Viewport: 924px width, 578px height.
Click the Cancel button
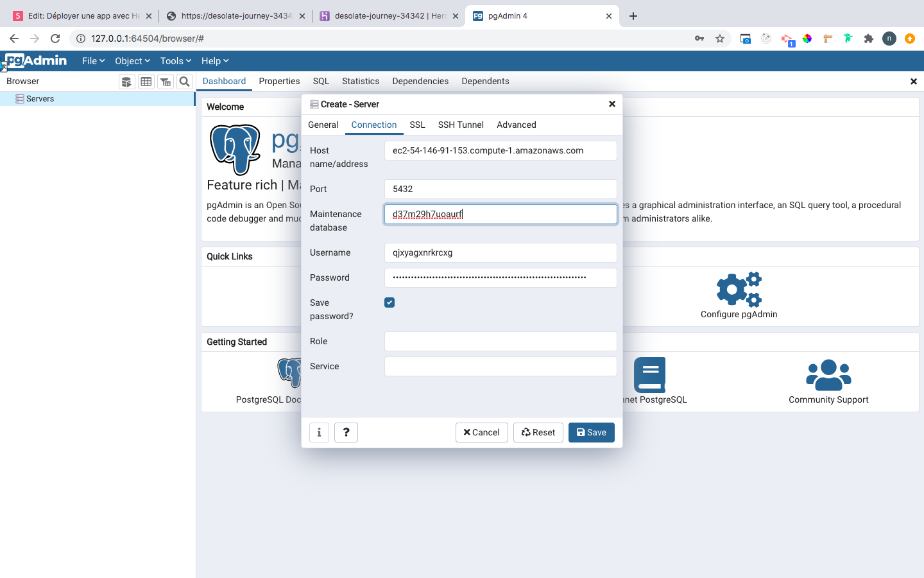[x=482, y=432]
